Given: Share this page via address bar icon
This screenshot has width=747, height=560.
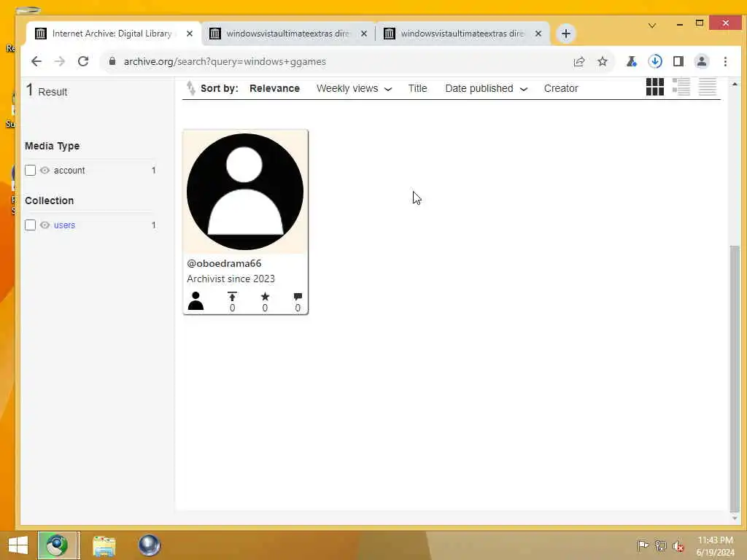Looking at the screenshot, I should click(x=578, y=61).
